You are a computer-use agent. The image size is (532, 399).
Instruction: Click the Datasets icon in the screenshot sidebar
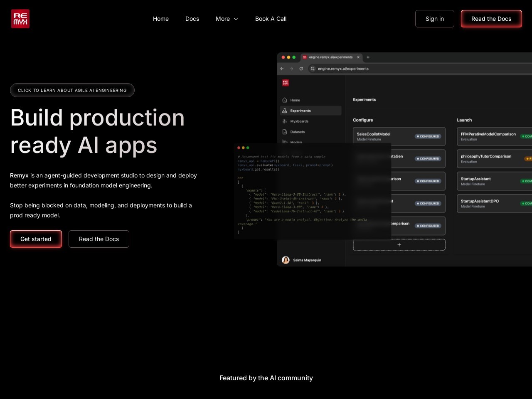point(285,132)
